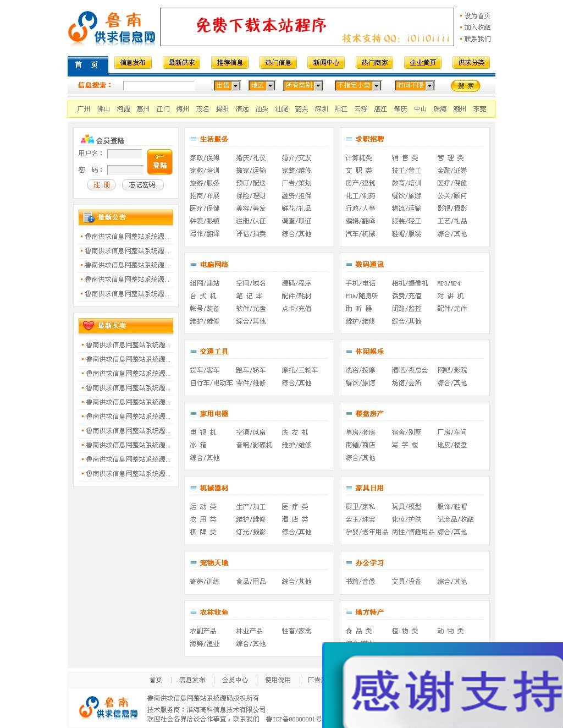Select the 广州 city link

pyautogui.click(x=84, y=109)
